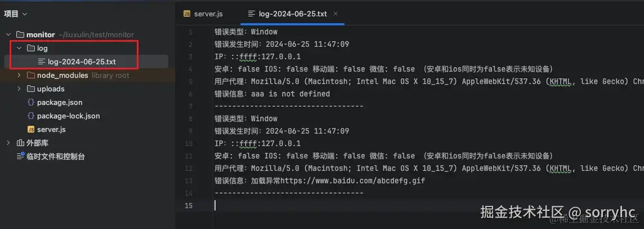Collapse the monitor root folder
The width and height of the screenshot is (644, 229).
pos(9,35)
